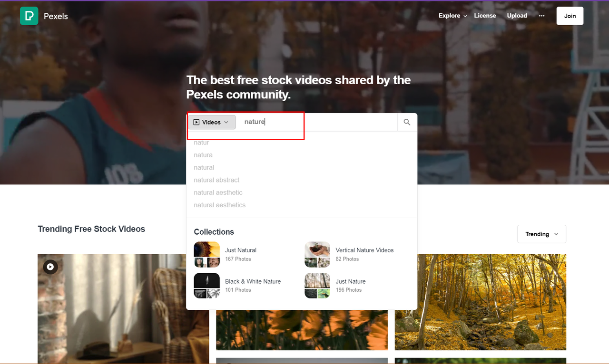This screenshot has height=364, width=609.
Task: Click the Just Natural collection icon
Action: pyautogui.click(x=206, y=254)
